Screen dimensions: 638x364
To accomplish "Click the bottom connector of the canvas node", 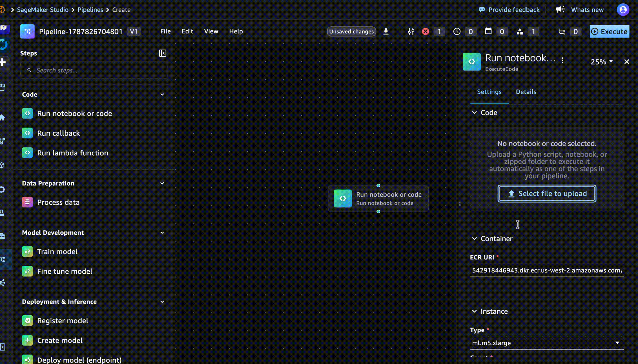I will click(x=378, y=211).
